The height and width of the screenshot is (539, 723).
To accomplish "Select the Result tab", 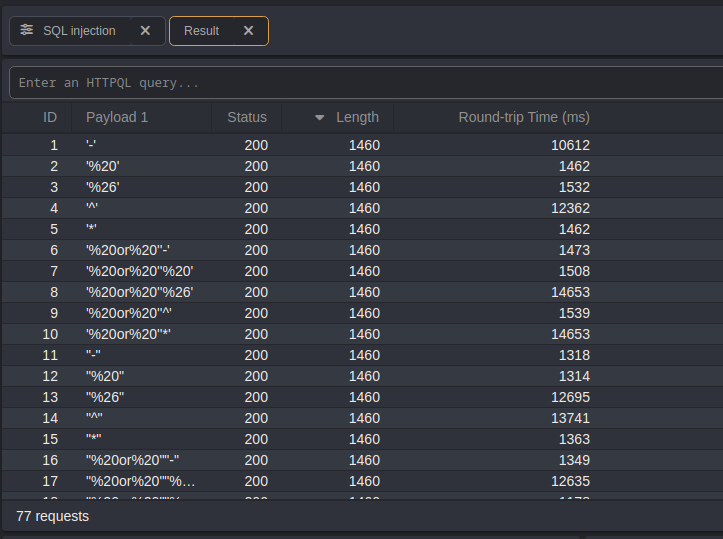I will point(201,31).
